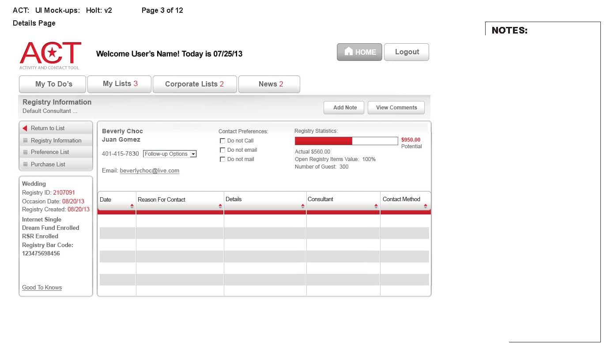Screen dimensions: 607x364
Task: Click the Add Note button
Action: 345,108
